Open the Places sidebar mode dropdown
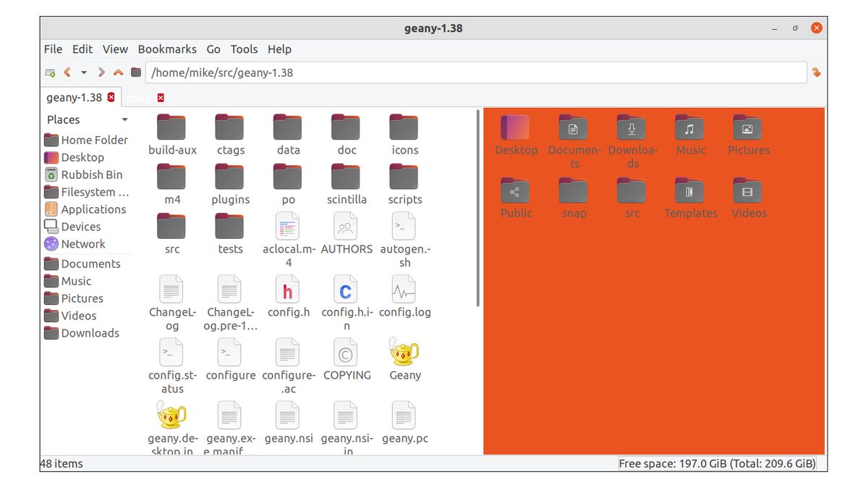The image size is (868, 488). click(124, 119)
